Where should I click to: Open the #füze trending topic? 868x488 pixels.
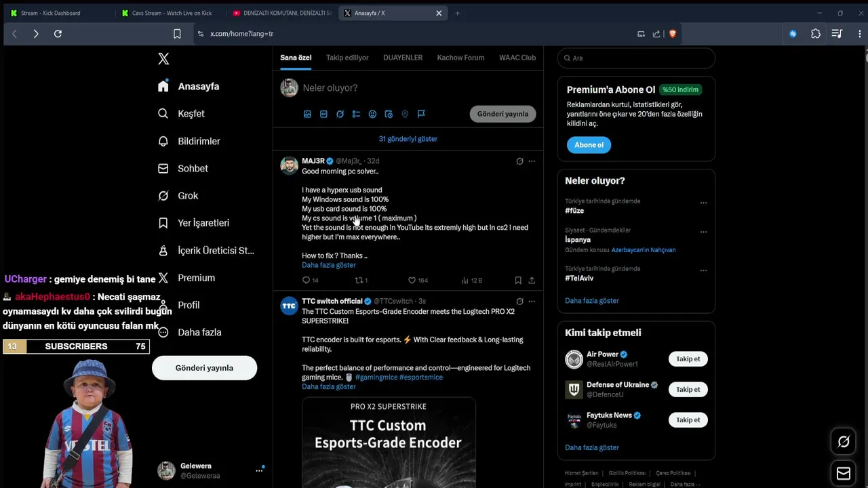574,211
